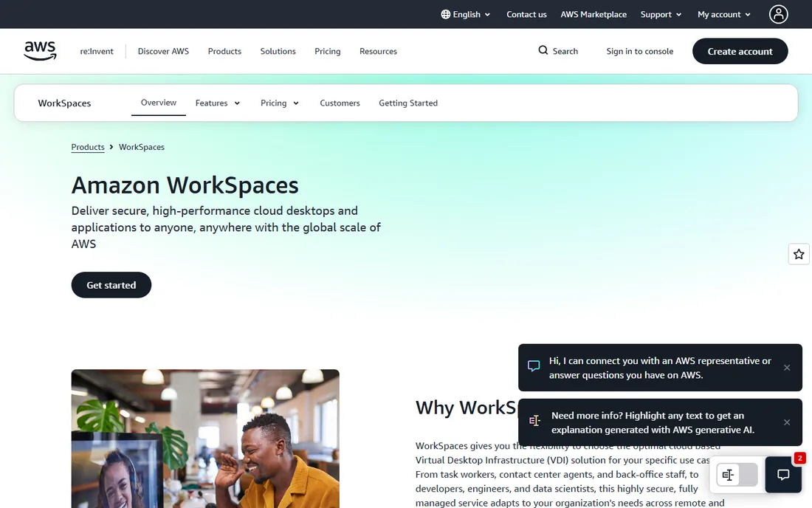Open AWS Marketplace link
Viewport: 812px width, 508px height.
(593, 15)
